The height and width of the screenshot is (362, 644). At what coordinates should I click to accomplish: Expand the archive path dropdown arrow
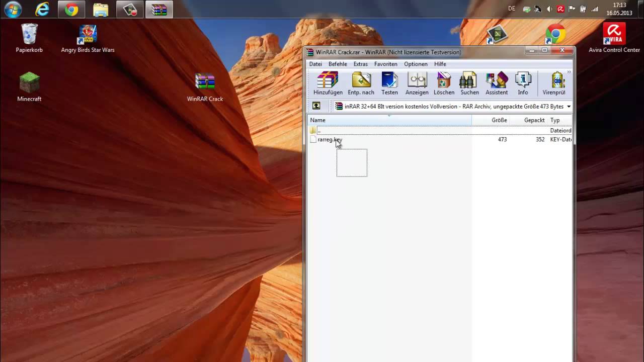(569, 107)
